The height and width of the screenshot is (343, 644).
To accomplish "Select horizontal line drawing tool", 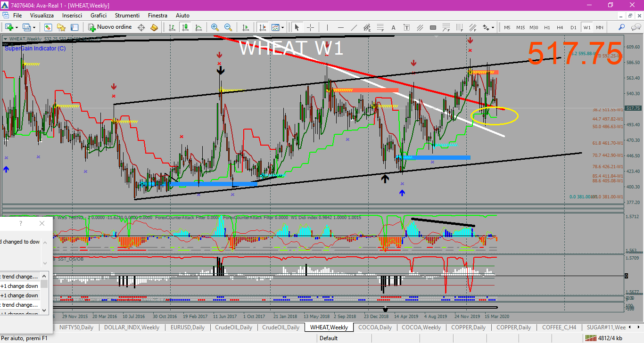I will (340, 27).
